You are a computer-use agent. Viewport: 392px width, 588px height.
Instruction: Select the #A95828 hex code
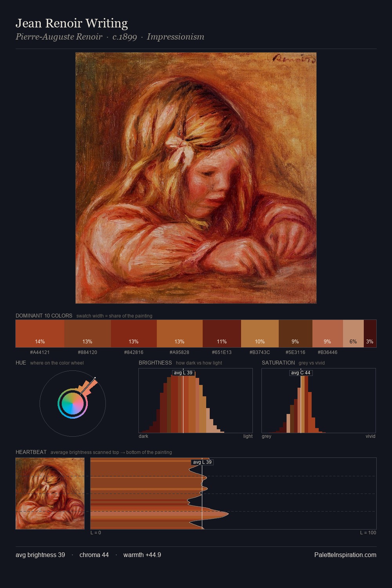tap(180, 352)
